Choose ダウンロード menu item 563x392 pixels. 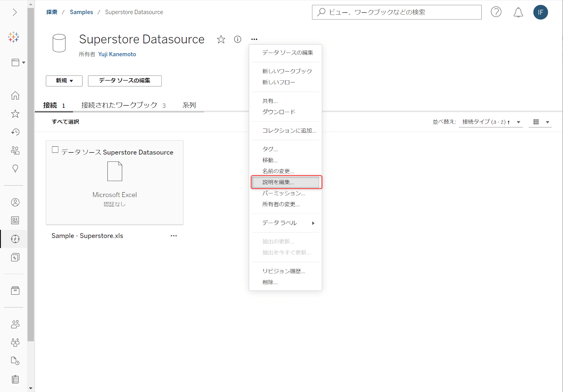pos(285,112)
